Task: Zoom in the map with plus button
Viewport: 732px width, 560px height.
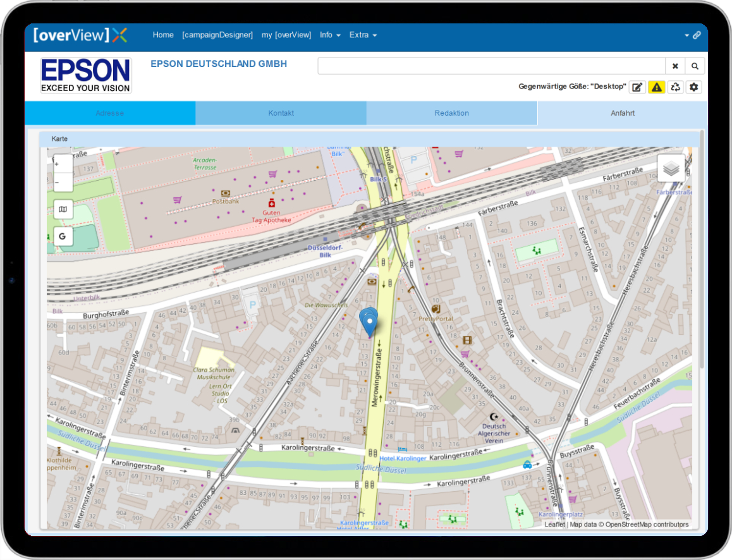Action: point(63,164)
